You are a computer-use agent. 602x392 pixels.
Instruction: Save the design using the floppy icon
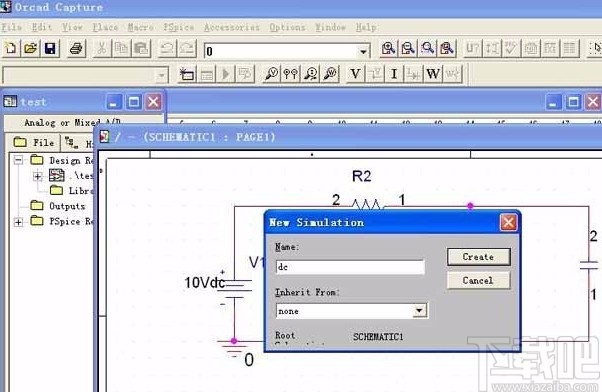point(50,48)
